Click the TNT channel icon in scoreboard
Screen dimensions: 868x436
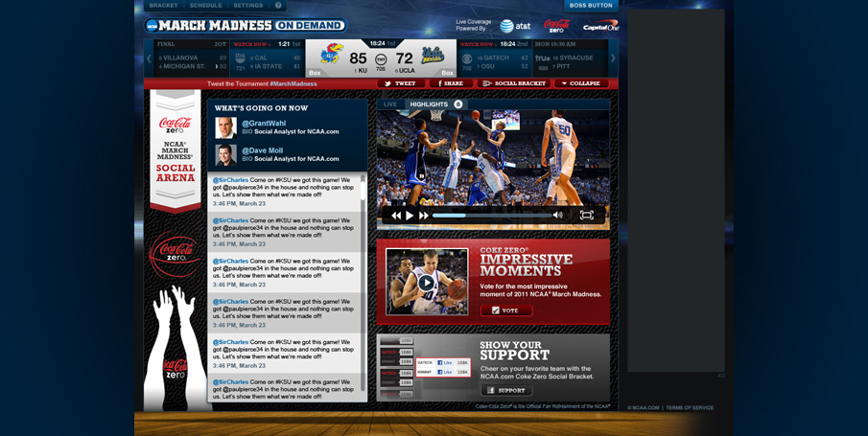381,59
